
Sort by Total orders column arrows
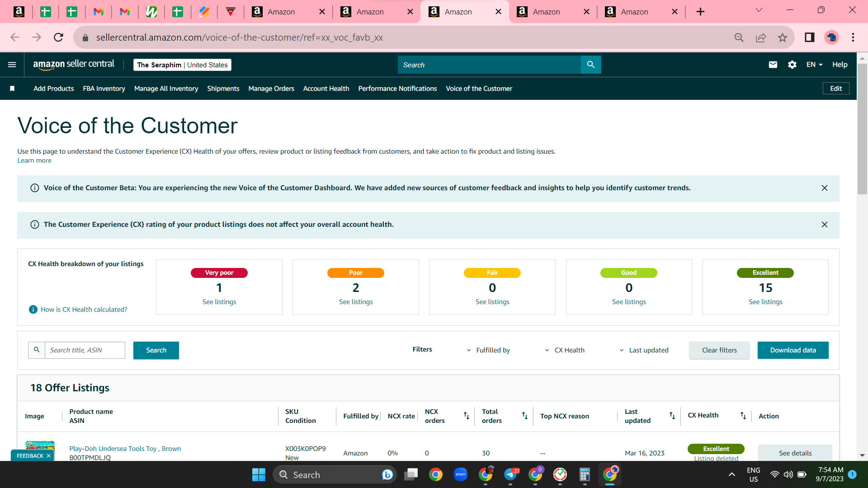[x=525, y=416]
